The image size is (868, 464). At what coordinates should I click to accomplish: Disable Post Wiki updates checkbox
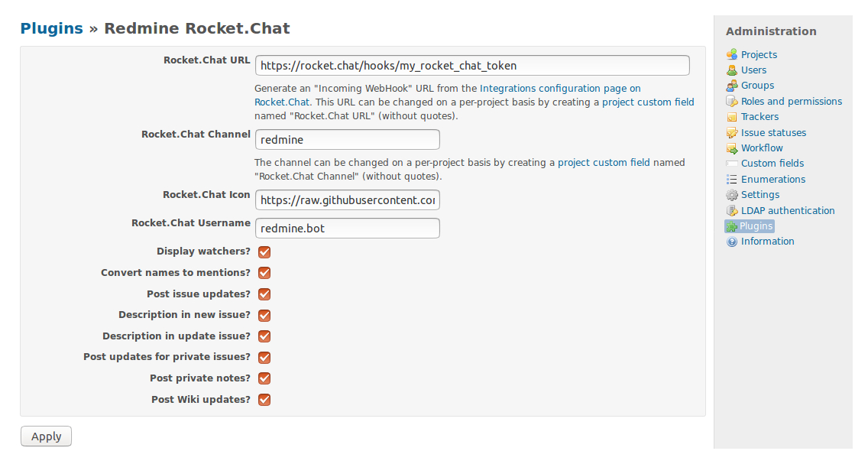(264, 400)
